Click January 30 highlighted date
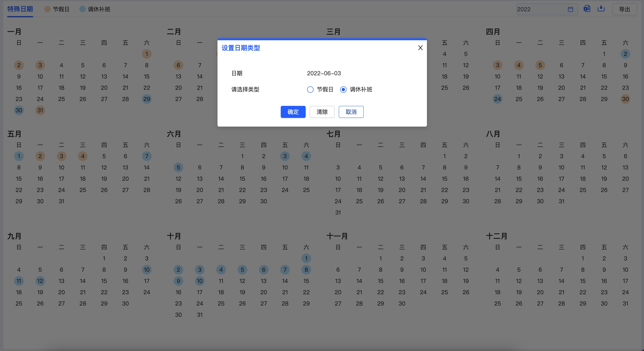644x351 pixels. point(19,110)
